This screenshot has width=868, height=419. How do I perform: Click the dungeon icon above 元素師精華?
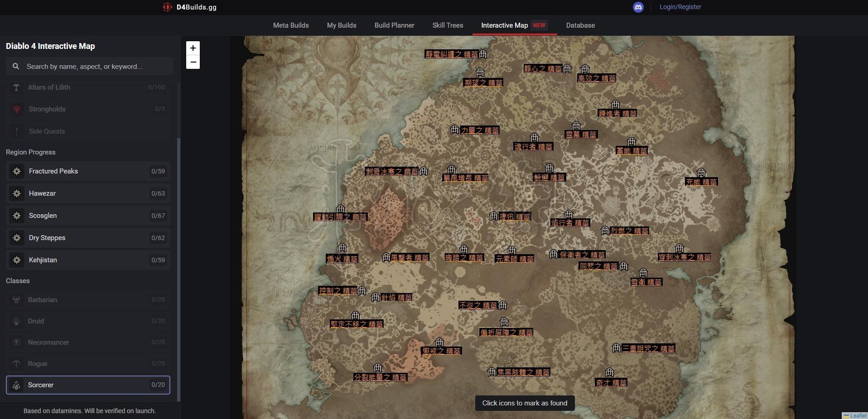click(512, 250)
